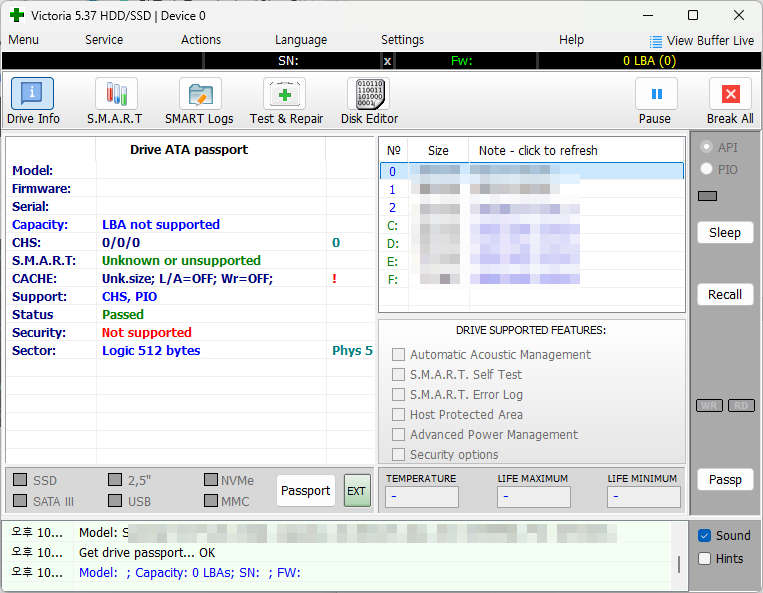The height and width of the screenshot is (593, 763).
Task: Click the Passp button
Action: point(725,480)
